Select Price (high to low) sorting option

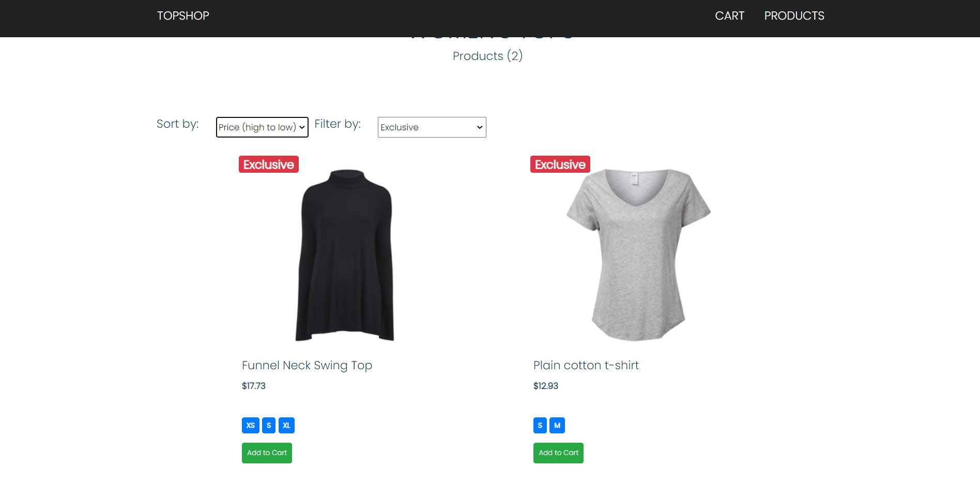262,127
